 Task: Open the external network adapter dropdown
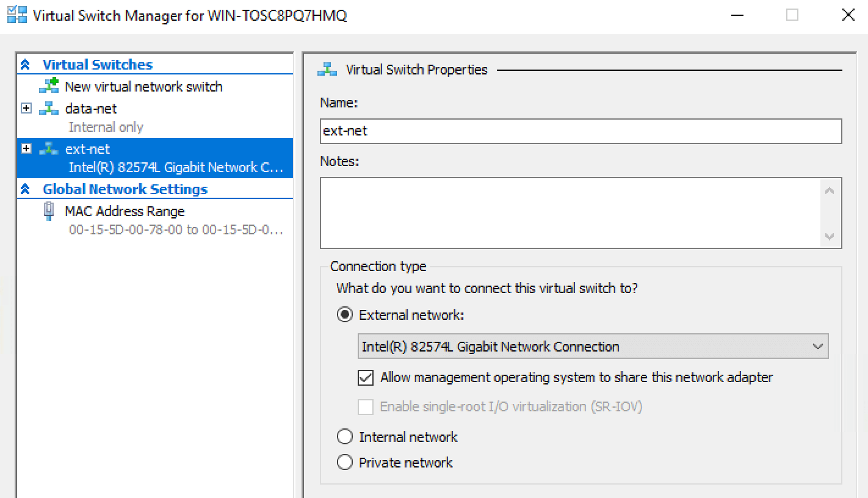pyautogui.click(x=818, y=346)
